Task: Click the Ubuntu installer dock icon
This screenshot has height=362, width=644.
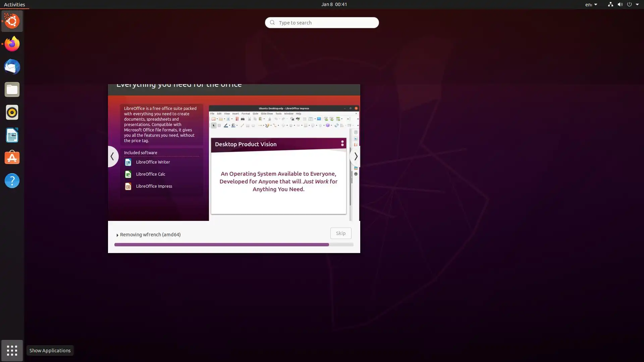Action: pyautogui.click(x=12, y=21)
